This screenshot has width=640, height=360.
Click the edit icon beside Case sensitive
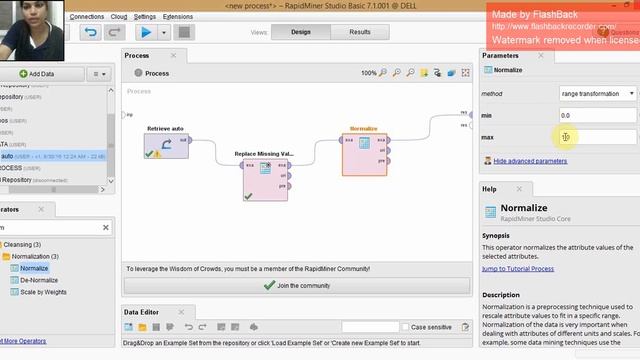465,327
